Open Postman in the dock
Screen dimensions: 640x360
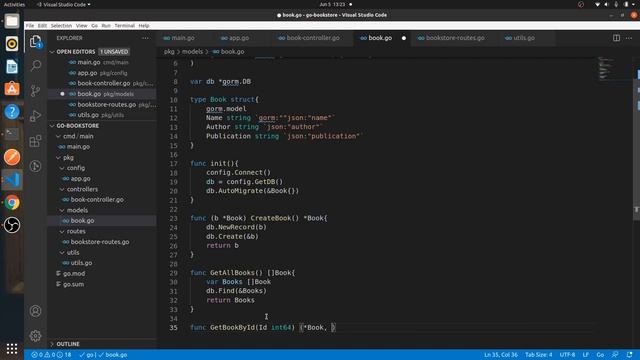coord(12,157)
